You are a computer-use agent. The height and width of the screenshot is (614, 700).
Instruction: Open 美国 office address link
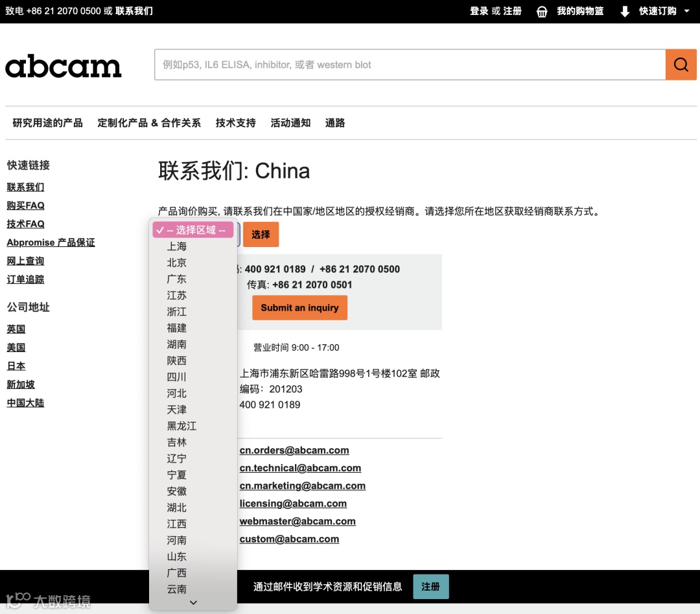pyautogui.click(x=16, y=348)
